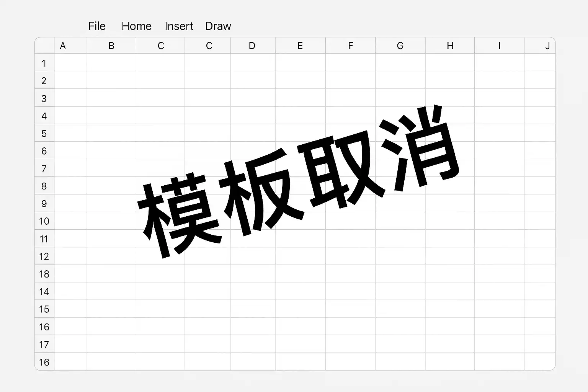Select row 5 header

click(44, 133)
